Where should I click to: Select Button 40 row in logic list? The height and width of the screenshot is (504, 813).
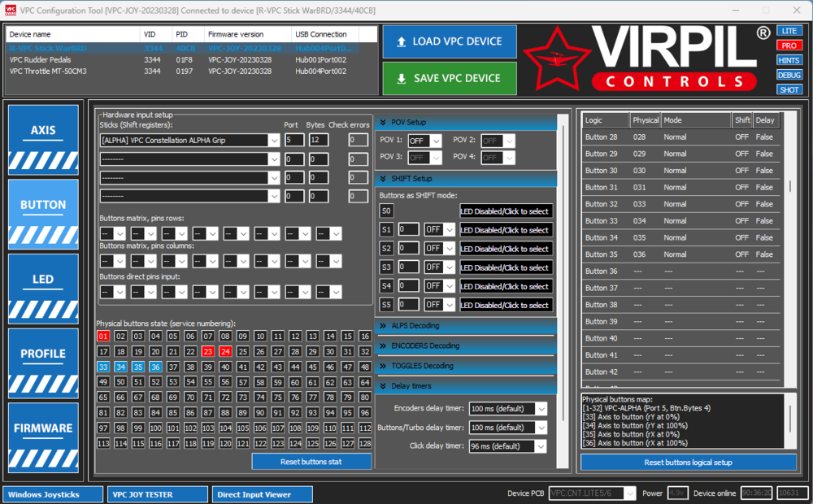point(681,338)
